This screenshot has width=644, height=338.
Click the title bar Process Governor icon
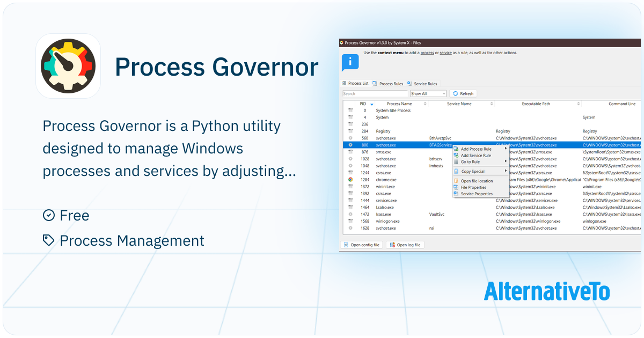click(x=342, y=43)
